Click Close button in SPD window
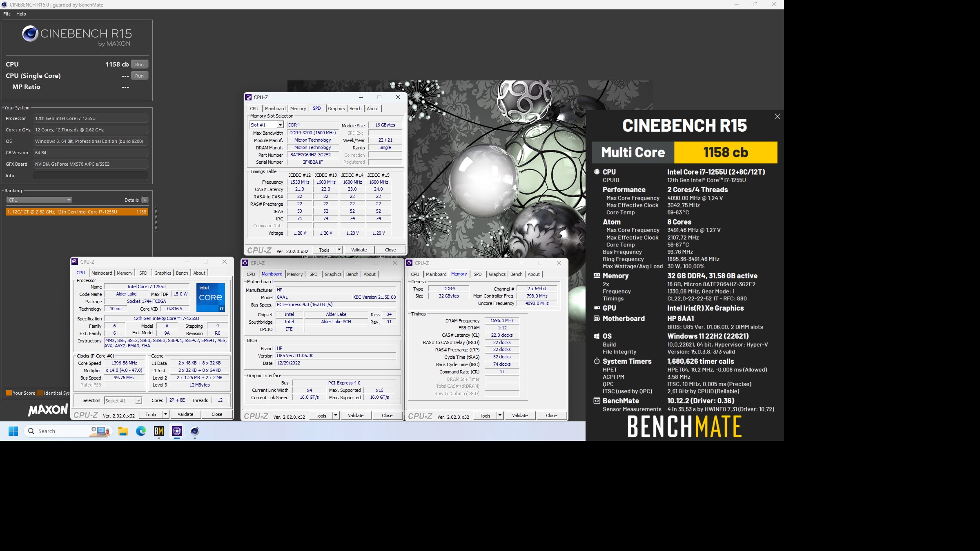The height and width of the screenshot is (551, 980). click(390, 250)
